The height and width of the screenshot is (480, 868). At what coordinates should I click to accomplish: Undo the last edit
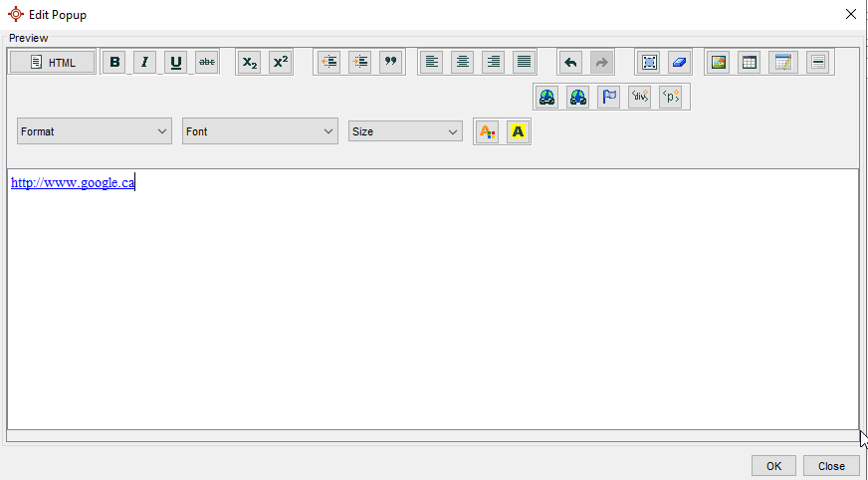pos(570,63)
